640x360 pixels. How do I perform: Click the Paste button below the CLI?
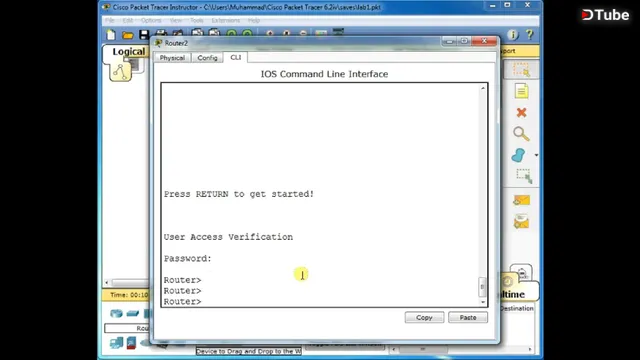[x=468, y=317]
